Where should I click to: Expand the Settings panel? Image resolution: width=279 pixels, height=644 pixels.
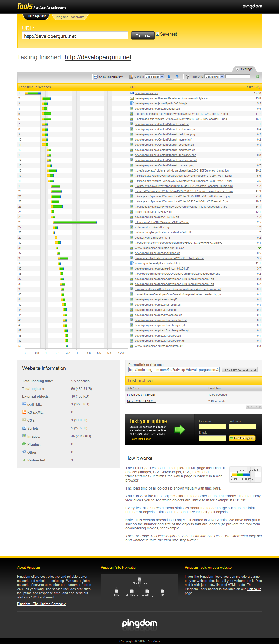[x=244, y=69]
